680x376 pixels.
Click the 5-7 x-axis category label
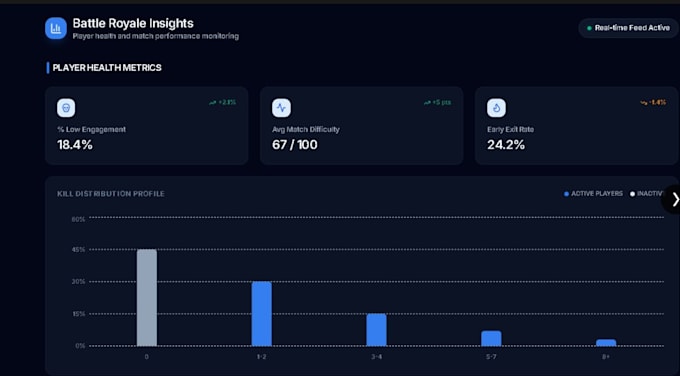(491, 357)
